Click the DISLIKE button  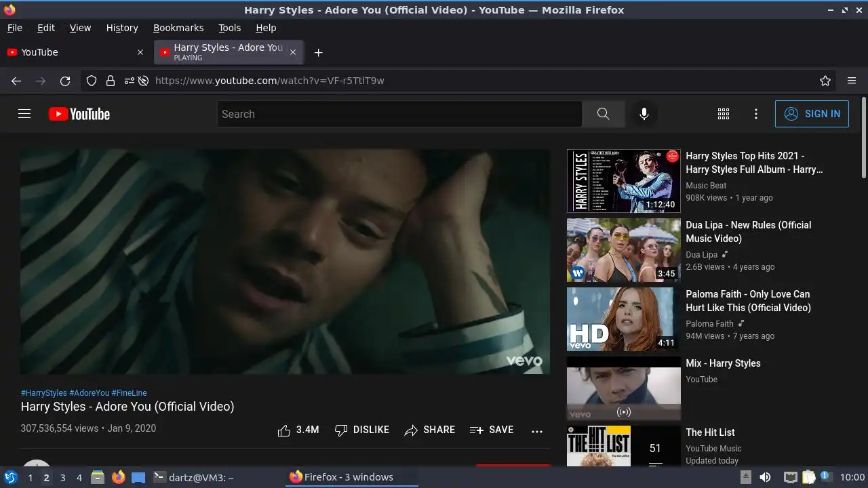click(362, 430)
